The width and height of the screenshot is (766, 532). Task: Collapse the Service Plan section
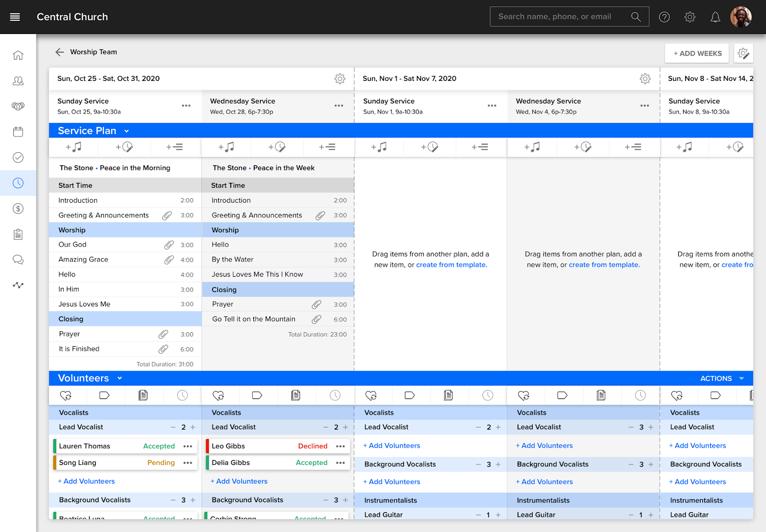126,130
